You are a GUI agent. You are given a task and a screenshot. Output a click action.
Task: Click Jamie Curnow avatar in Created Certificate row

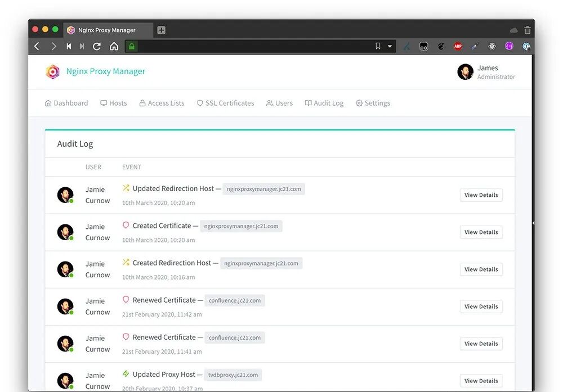tap(65, 232)
